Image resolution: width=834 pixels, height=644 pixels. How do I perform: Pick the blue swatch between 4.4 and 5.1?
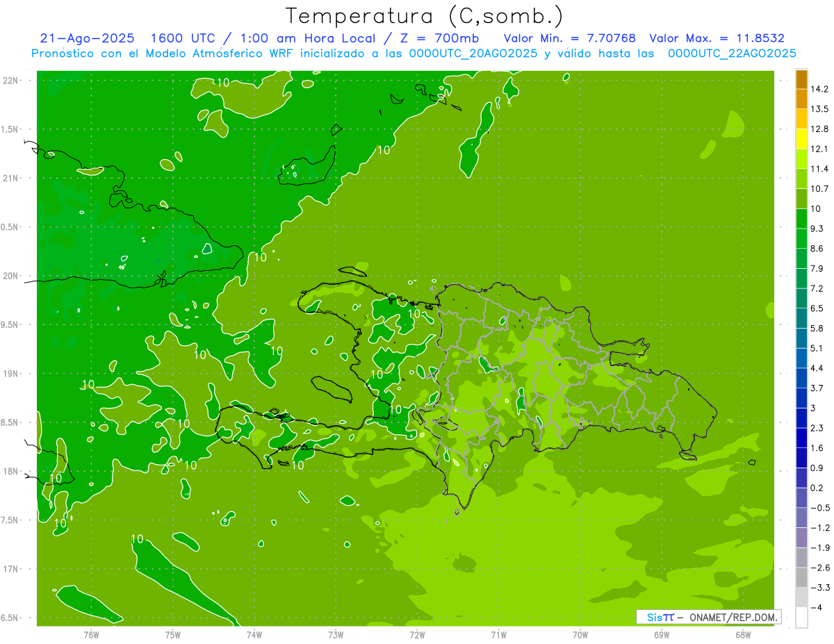pos(801,358)
